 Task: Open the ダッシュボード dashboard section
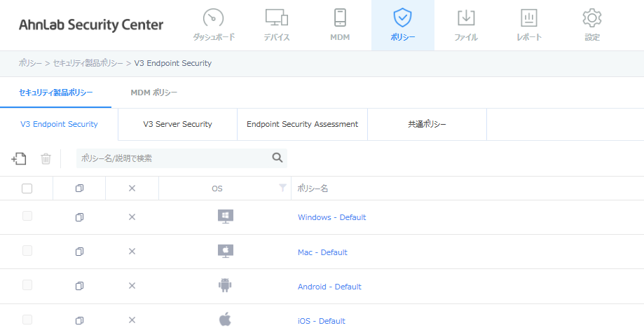pyautogui.click(x=214, y=25)
